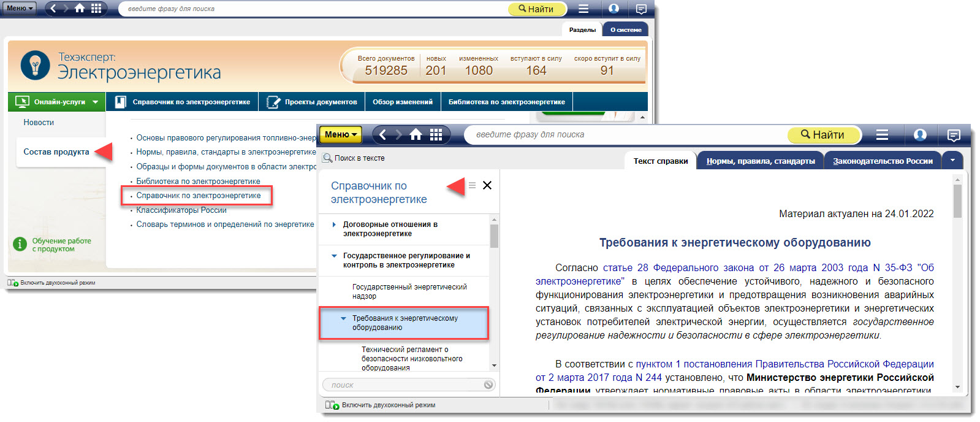The image size is (980, 422).
Task: Open Новости in the left sidebar
Action: coord(39,122)
